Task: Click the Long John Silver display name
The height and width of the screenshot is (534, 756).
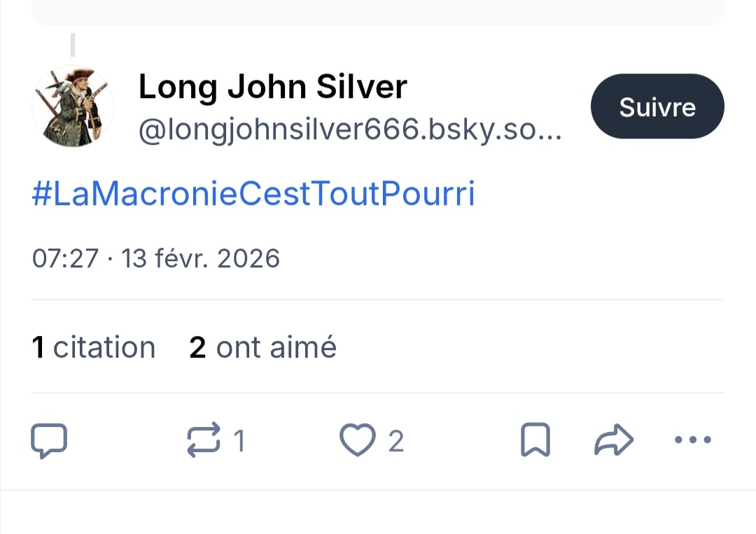Action: (272, 87)
